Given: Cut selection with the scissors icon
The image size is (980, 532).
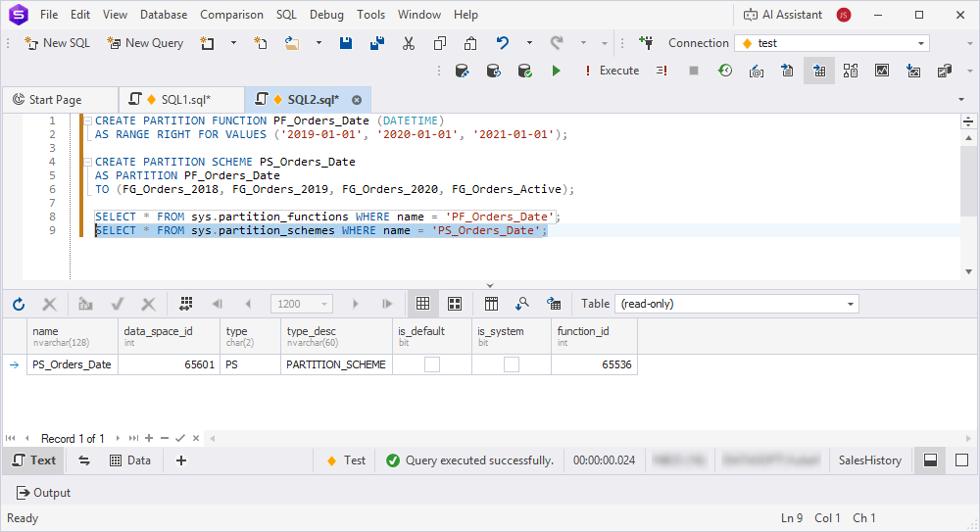Looking at the screenshot, I should click(409, 43).
